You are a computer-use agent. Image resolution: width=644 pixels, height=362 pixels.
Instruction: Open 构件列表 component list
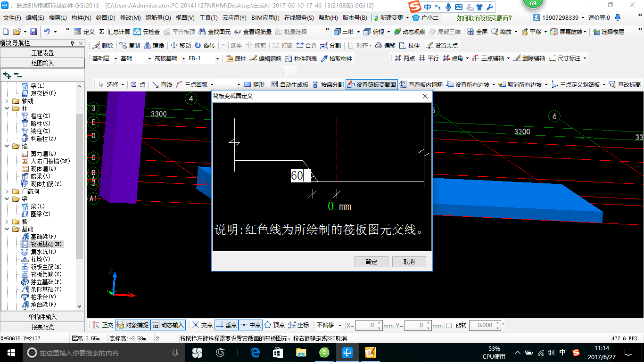click(x=301, y=59)
